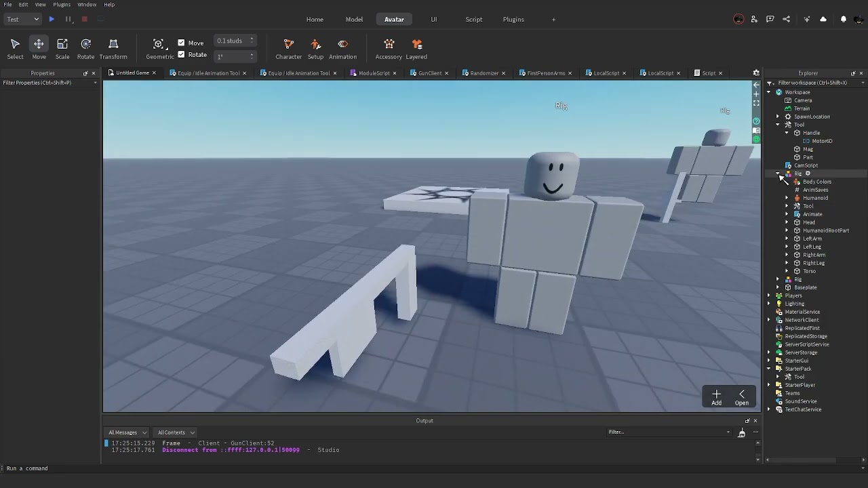Pick the Scale tool

62,49
